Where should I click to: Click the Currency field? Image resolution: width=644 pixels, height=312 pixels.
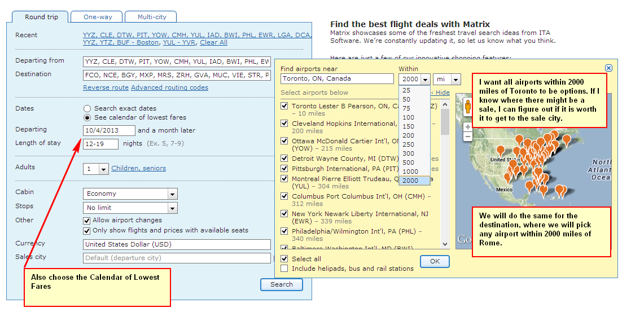pyautogui.click(x=177, y=245)
